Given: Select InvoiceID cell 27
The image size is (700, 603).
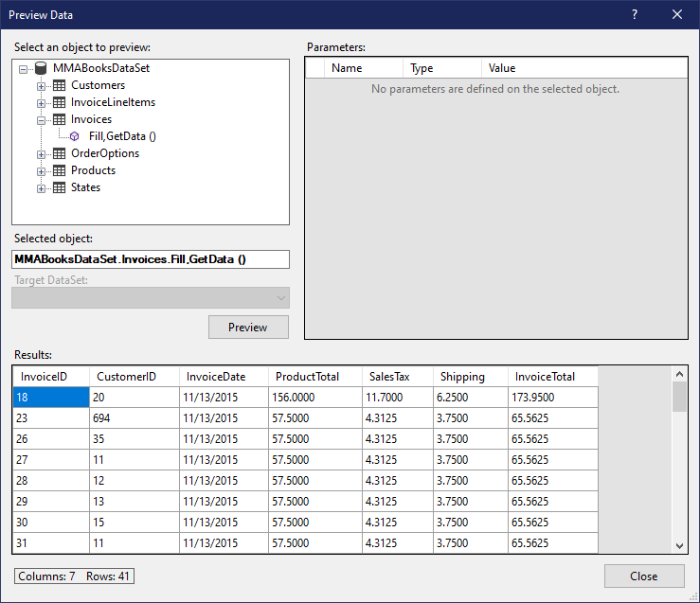Looking at the screenshot, I should point(51,460).
